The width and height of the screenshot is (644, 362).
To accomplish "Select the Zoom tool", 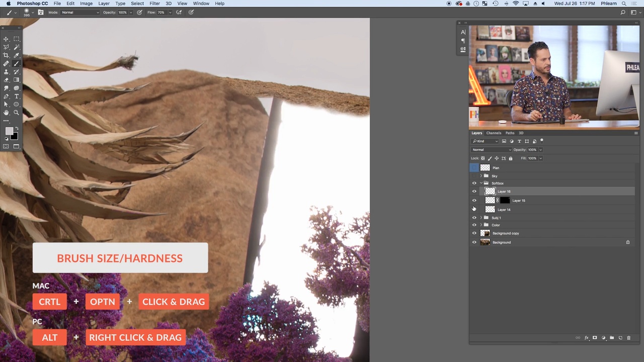I will (x=17, y=113).
